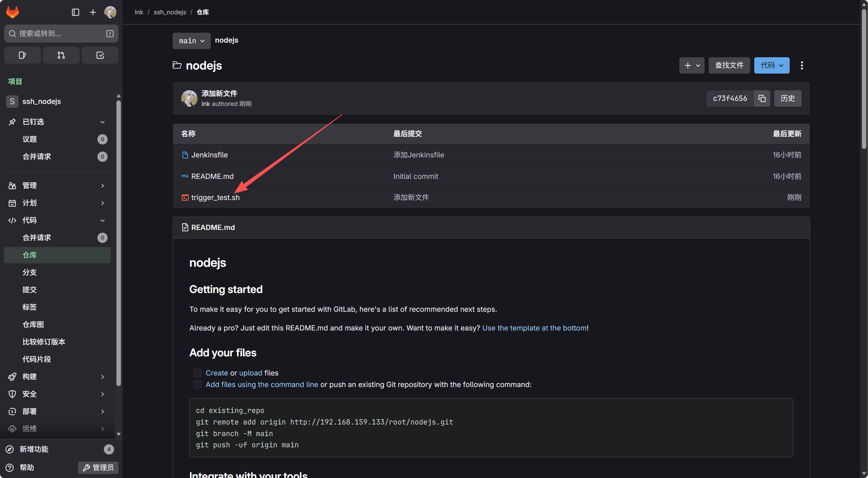This screenshot has width=868, height=478.
Task: Open the main branch dropdown
Action: pos(191,41)
